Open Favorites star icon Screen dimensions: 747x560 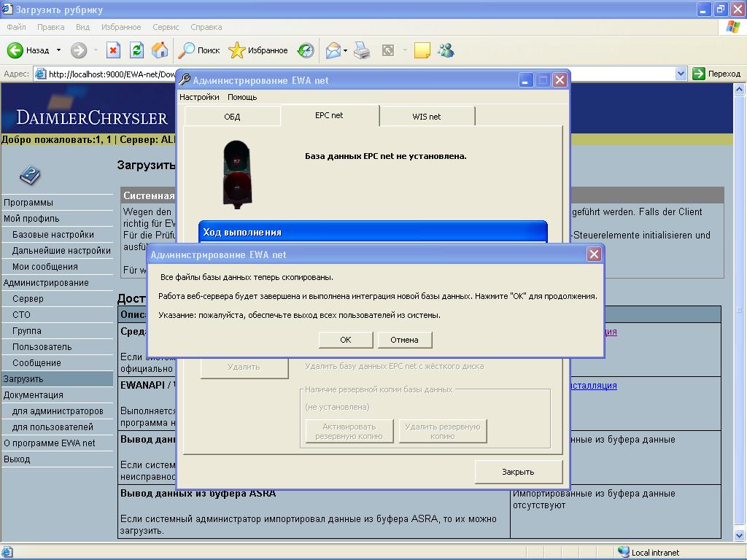[236, 50]
